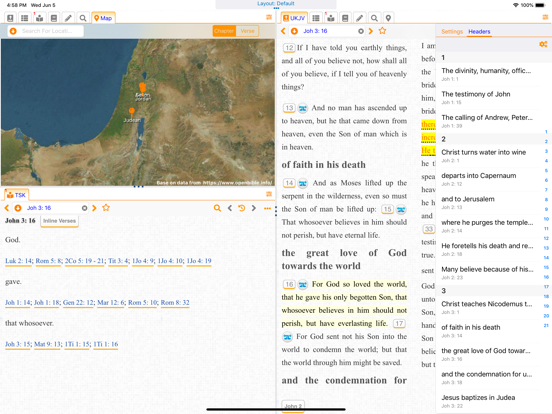The height and width of the screenshot is (414, 552).
Task: Go to previous verse in TSK pane
Action: point(7,208)
